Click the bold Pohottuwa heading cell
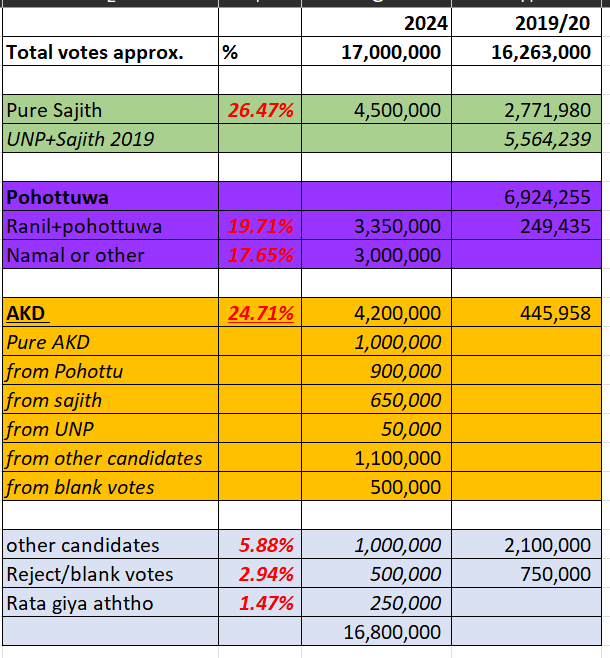 point(110,196)
